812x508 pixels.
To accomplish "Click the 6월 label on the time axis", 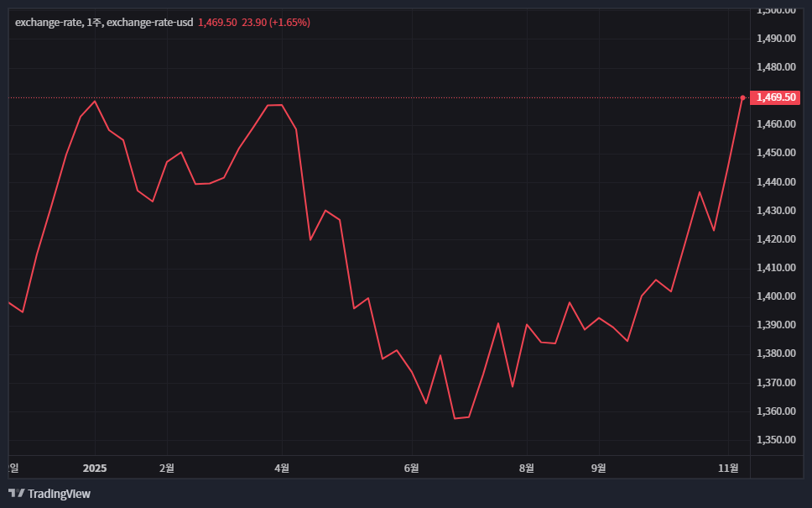I will coord(411,468).
